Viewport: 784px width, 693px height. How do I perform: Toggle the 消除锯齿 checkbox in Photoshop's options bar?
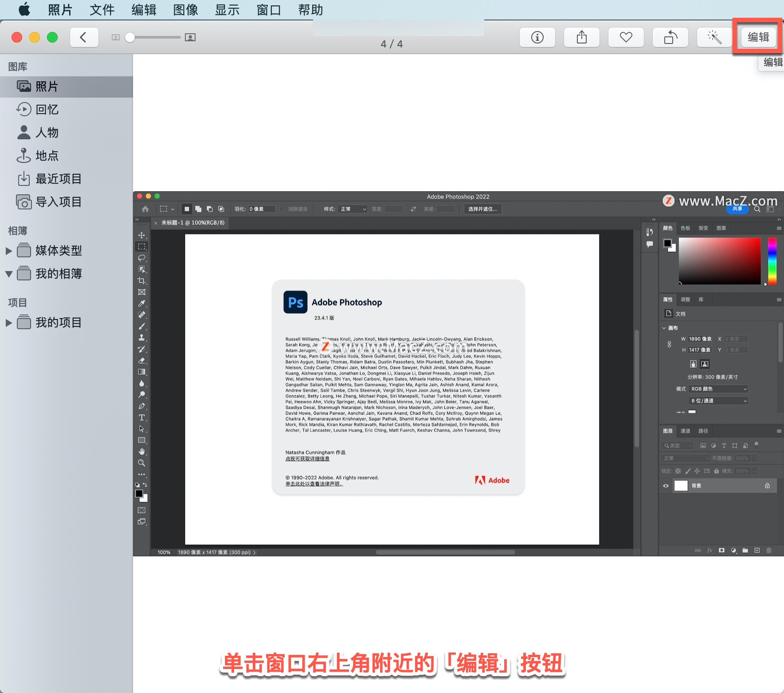click(282, 209)
